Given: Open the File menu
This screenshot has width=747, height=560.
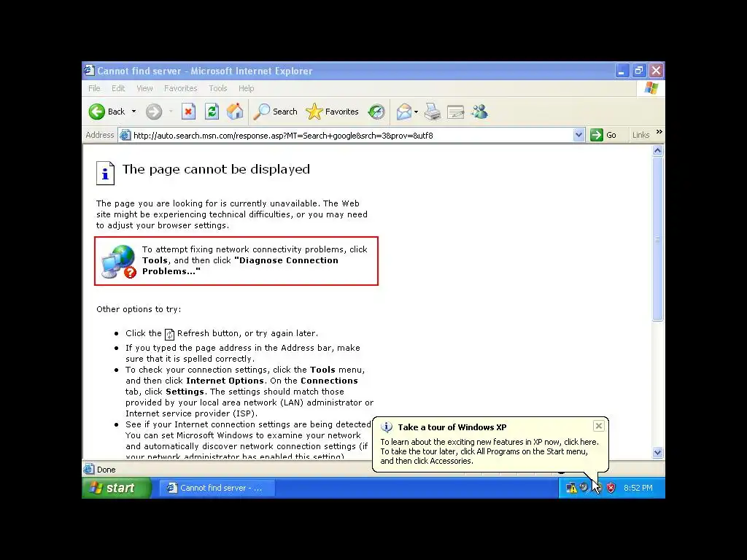Looking at the screenshot, I should coord(94,88).
